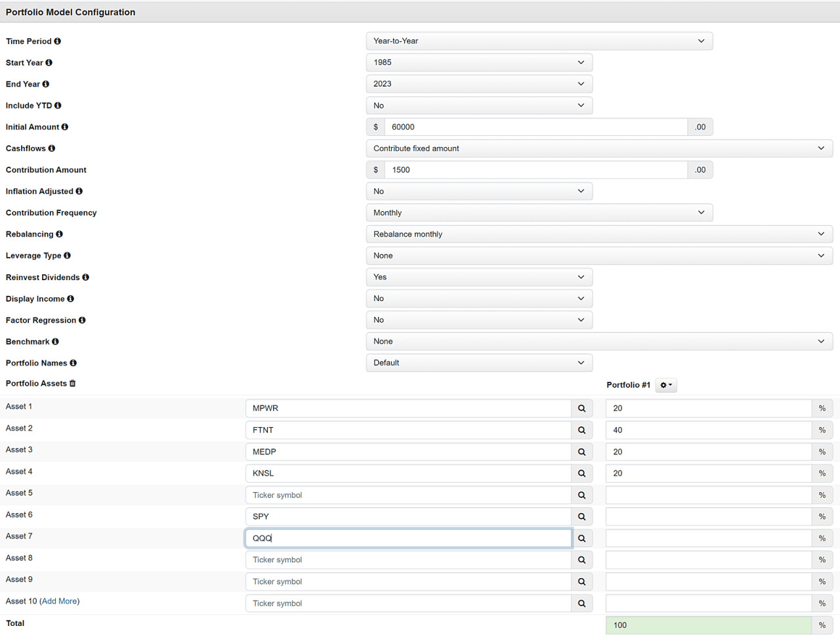Click the trash icon next to Portfolio Assets
Image resolution: width=840 pixels, height=639 pixels.
tap(73, 384)
